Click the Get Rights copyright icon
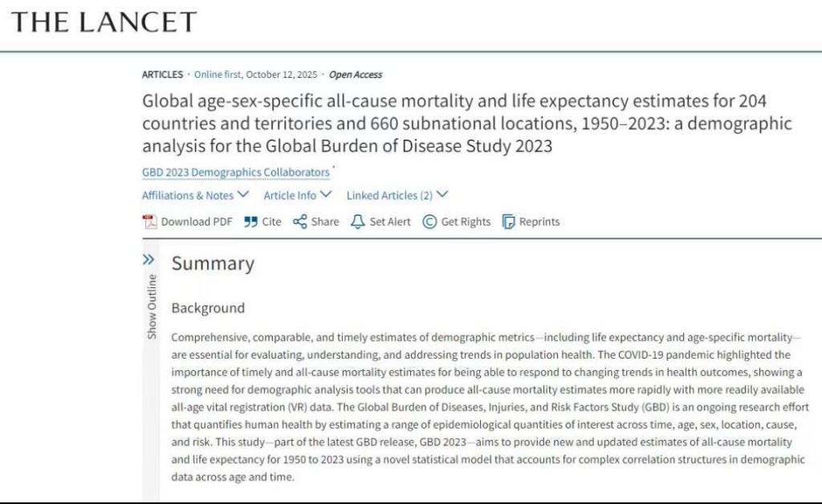 coord(429,222)
